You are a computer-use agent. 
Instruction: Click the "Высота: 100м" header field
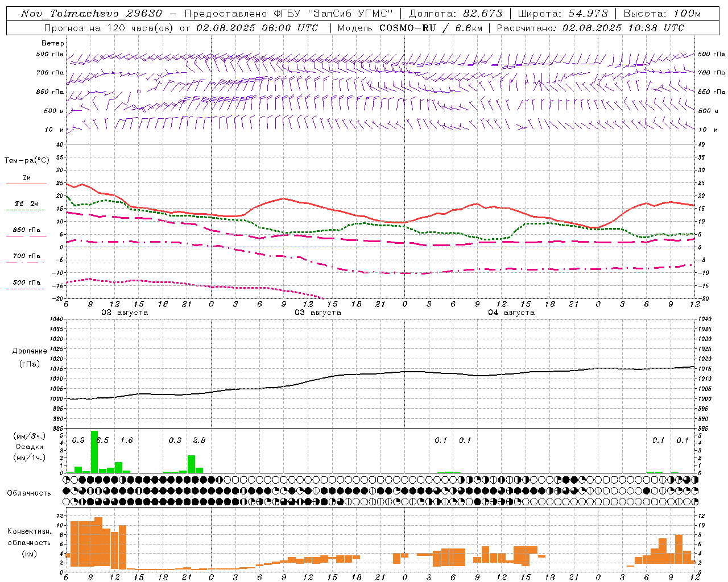point(662,14)
